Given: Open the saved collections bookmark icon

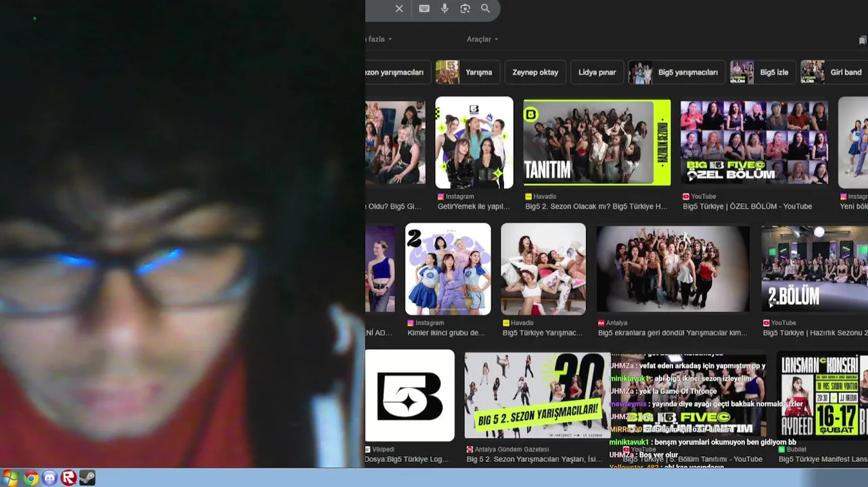Looking at the screenshot, I should pos(863,40).
